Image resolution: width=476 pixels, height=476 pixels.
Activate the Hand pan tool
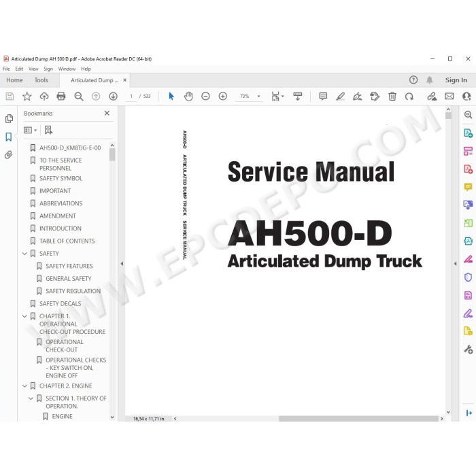188,97
